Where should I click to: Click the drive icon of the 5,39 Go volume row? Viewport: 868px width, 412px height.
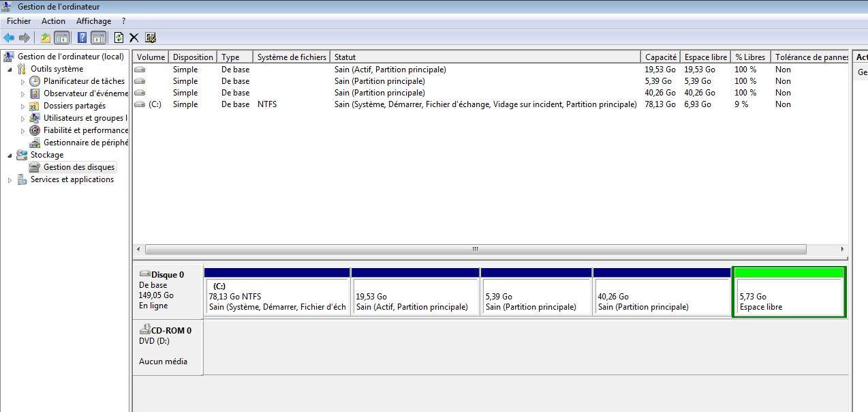pos(140,81)
